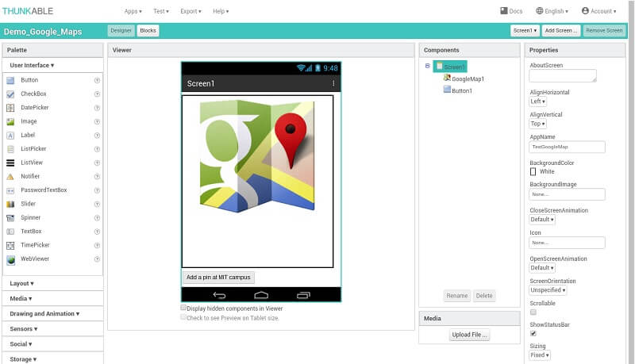Click the AppName text field
This screenshot has width=635, height=364.
pyautogui.click(x=567, y=147)
